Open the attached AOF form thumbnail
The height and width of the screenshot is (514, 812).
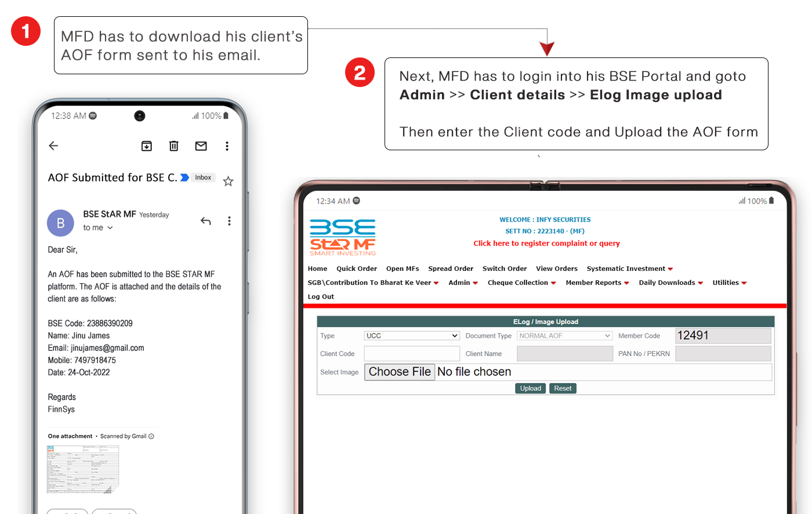[x=82, y=469]
